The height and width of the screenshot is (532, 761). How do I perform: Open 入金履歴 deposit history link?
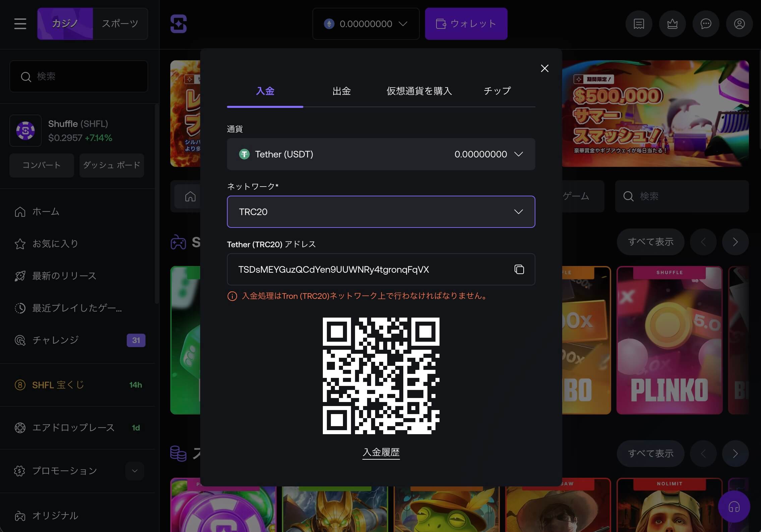pyautogui.click(x=381, y=452)
